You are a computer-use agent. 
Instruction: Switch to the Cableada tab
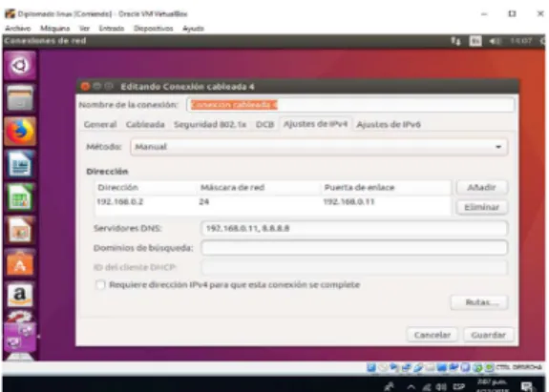pyautogui.click(x=145, y=125)
